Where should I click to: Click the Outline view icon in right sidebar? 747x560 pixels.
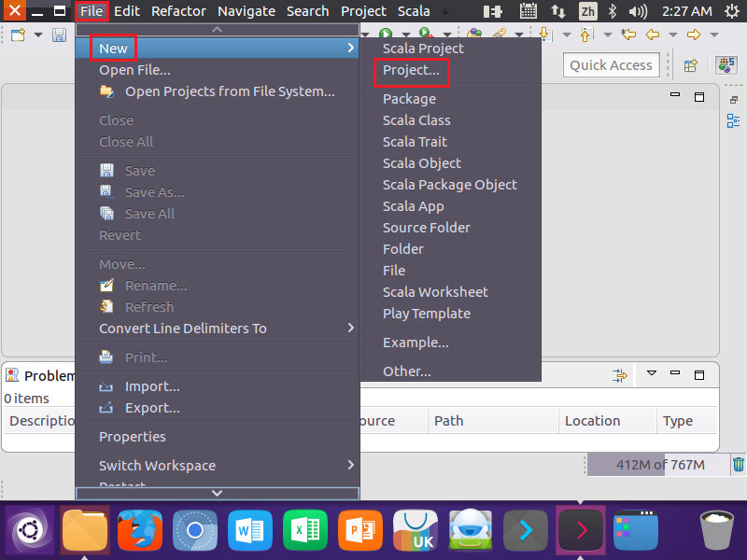tap(733, 121)
